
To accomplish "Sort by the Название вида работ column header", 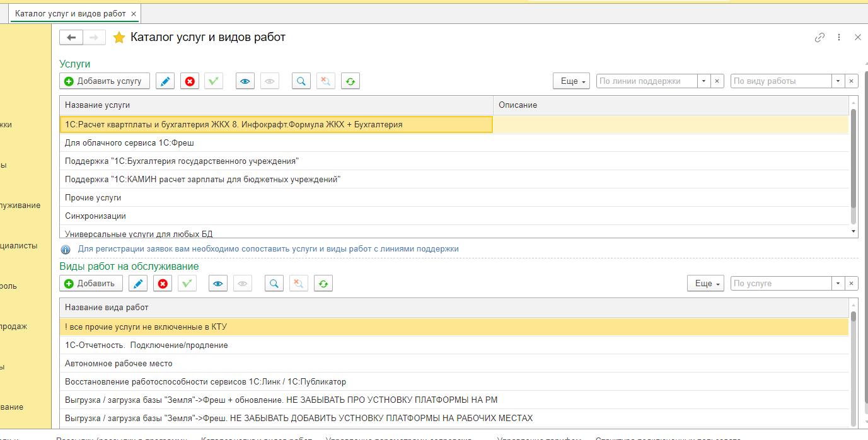I will [x=454, y=308].
